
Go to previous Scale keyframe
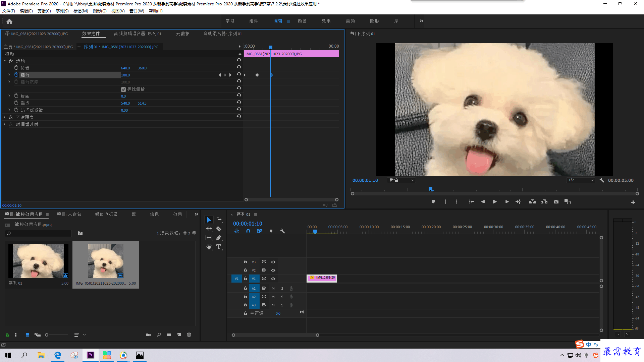click(x=220, y=75)
